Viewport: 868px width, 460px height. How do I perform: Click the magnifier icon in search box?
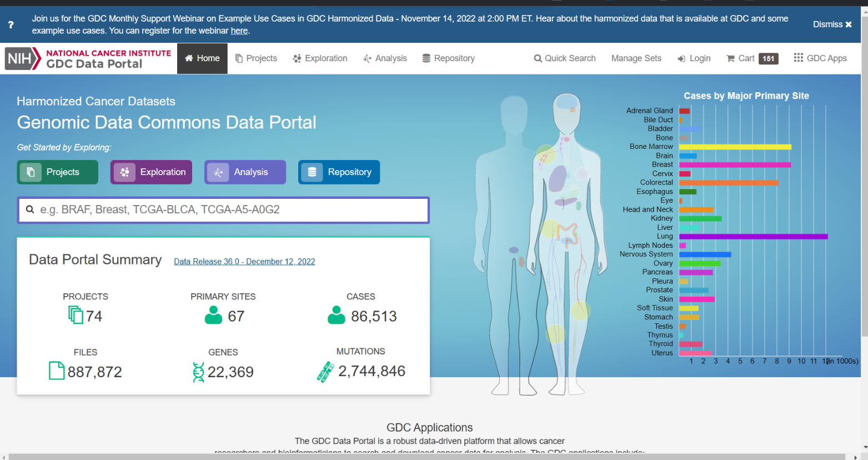(x=30, y=209)
